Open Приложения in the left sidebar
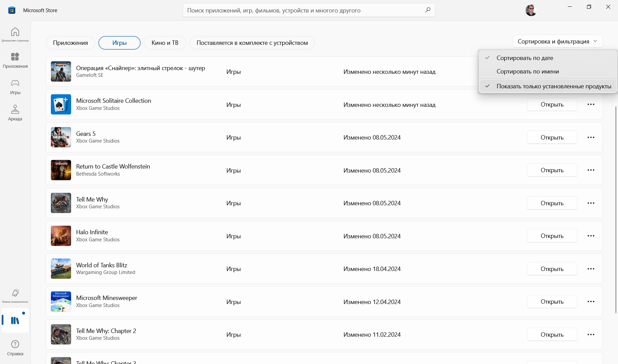Viewport: 618px width, 364px height. 15,60
